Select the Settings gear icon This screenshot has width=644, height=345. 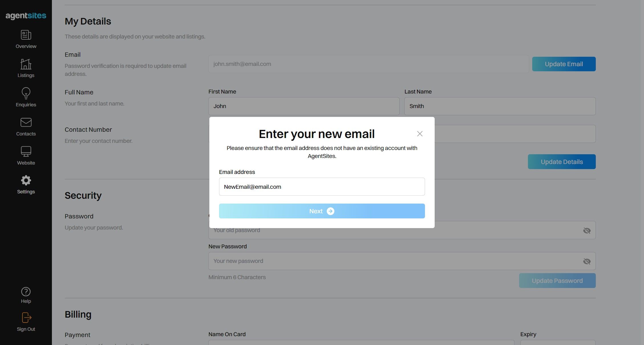point(26,180)
